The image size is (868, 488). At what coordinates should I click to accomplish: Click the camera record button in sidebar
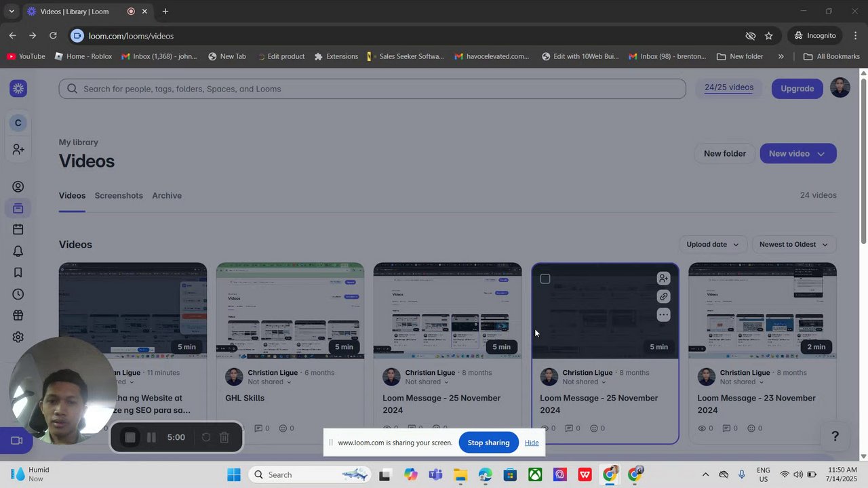(x=17, y=441)
